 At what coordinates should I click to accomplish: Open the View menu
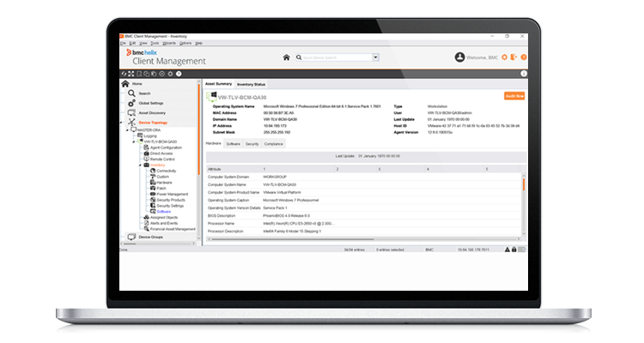(143, 43)
